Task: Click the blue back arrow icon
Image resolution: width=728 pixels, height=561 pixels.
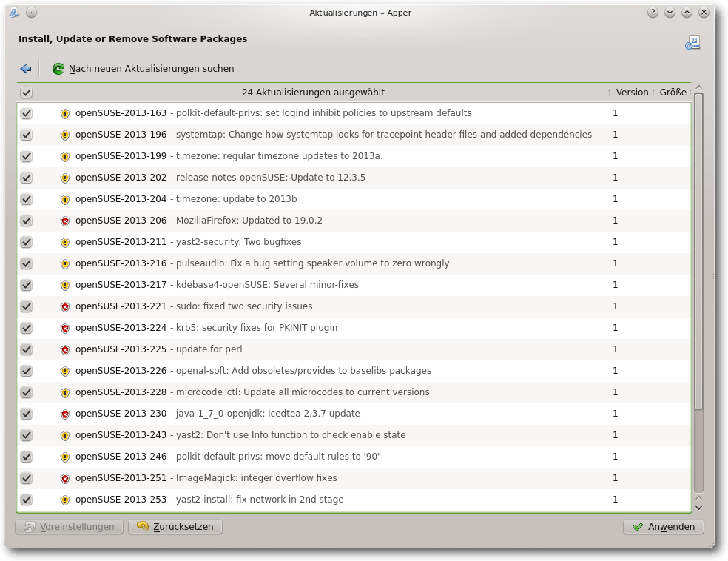Action: click(26, 69)
